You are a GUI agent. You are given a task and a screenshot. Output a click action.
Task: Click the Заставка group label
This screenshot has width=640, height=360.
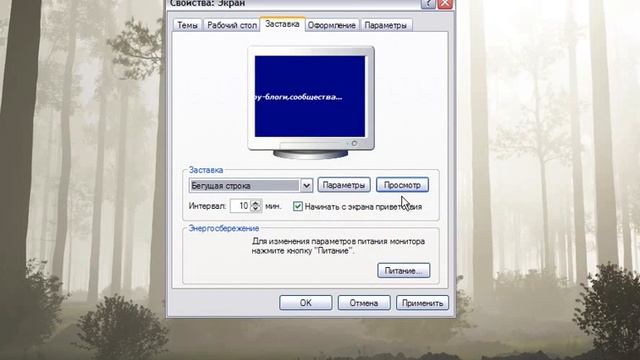tap(206, 170)
